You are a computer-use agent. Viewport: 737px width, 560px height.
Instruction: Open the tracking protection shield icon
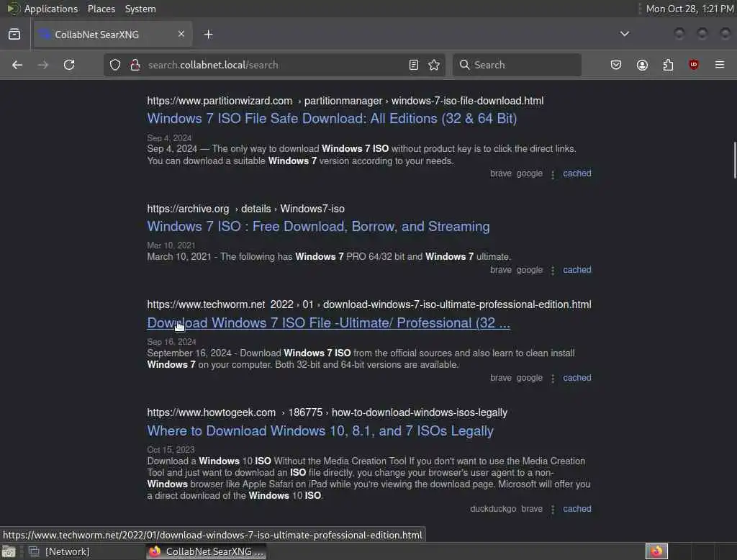[115, 65]
